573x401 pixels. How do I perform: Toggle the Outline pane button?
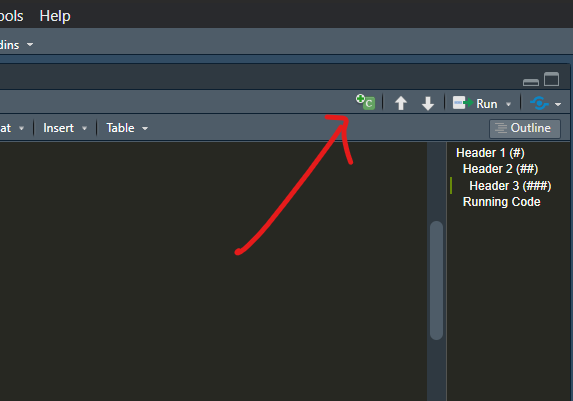click(x=525, y=128)
